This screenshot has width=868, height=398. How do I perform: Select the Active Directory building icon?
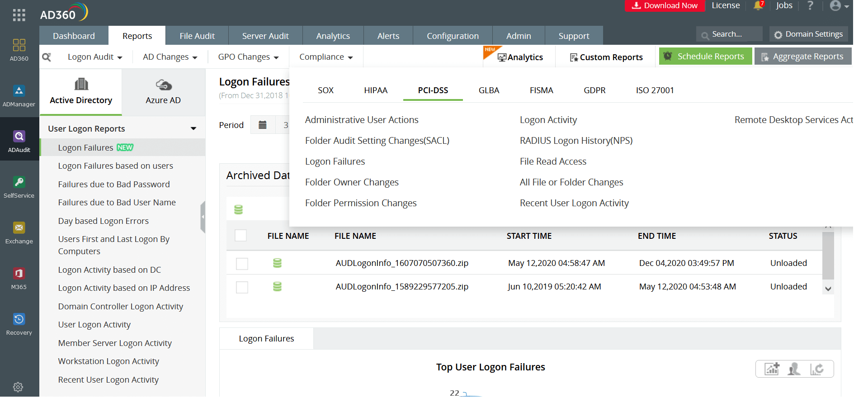[81, 84]
